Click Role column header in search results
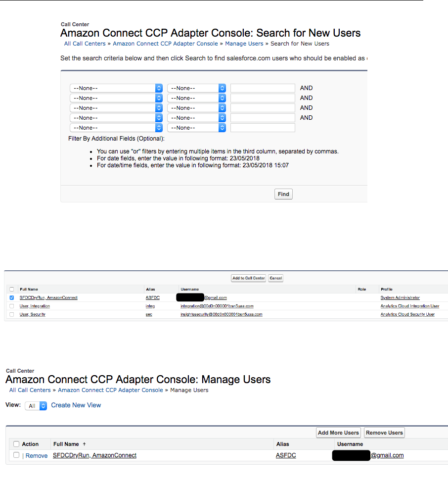The height and width of the screenshot is (492, 448). click(362, 289)
